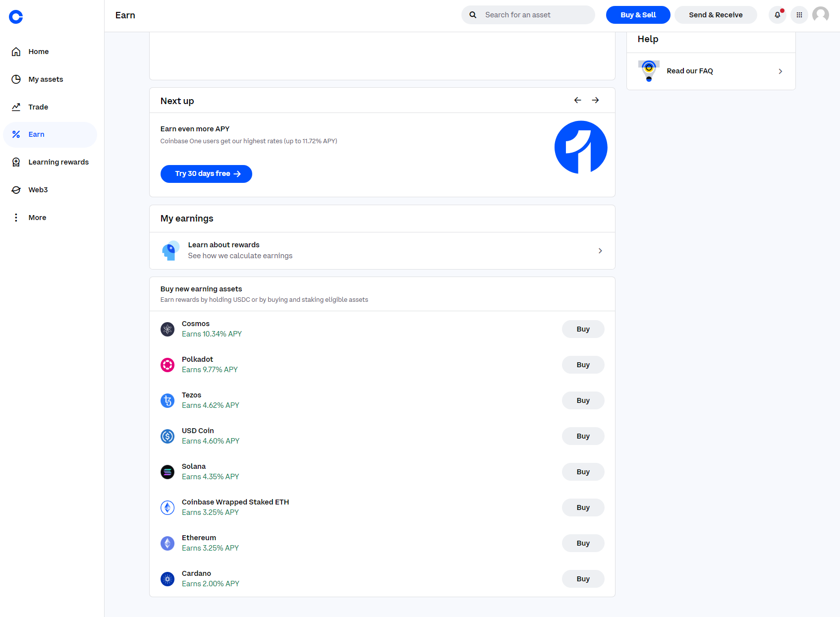Click the Ethereum asset name
Image resolution: width=840 pixels, height=617 pixels.
199,538
